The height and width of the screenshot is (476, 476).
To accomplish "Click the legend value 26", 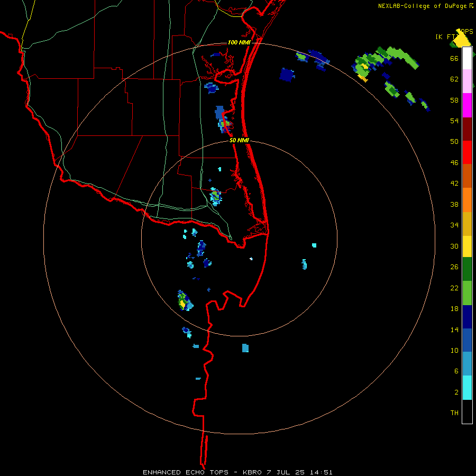I will (454, 267).
